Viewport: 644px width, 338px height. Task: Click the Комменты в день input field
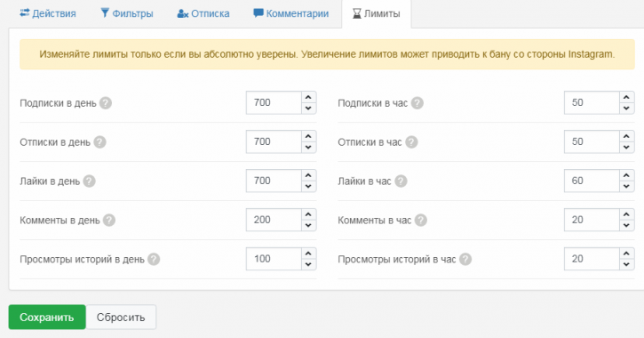click(x=274, y=220)
